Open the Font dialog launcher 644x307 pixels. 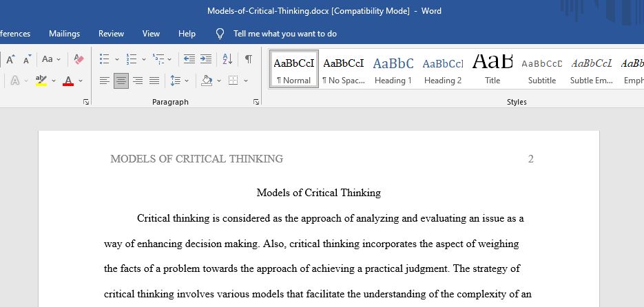click(86, 102)
